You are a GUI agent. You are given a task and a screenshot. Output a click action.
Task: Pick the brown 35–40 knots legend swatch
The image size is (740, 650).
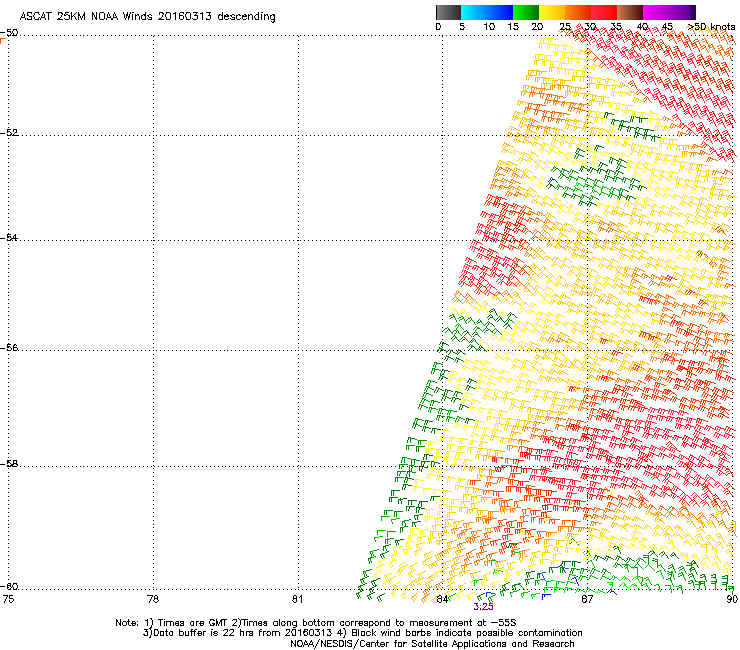point(630,12)
